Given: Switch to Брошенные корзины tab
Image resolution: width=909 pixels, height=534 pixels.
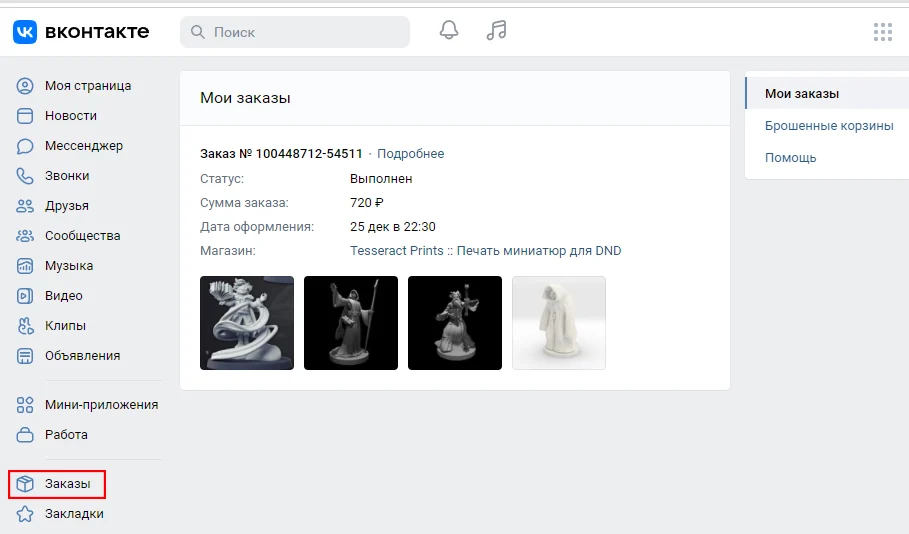Looking at the screenshot, I should 828,126.
